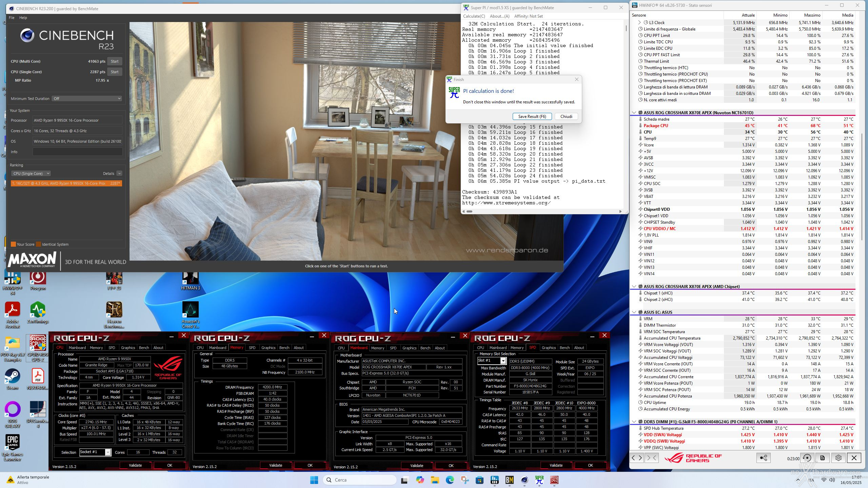The height and width of the screenshot is (488, 868).
Task: Open SPECworkstation desktop shortcut
Action: point(38,415)
